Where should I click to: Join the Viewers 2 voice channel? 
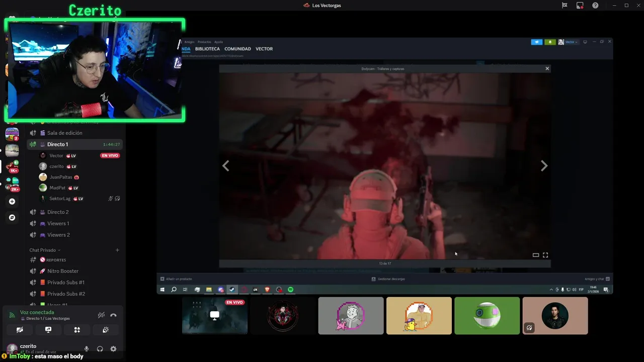[x=74, y=235]
